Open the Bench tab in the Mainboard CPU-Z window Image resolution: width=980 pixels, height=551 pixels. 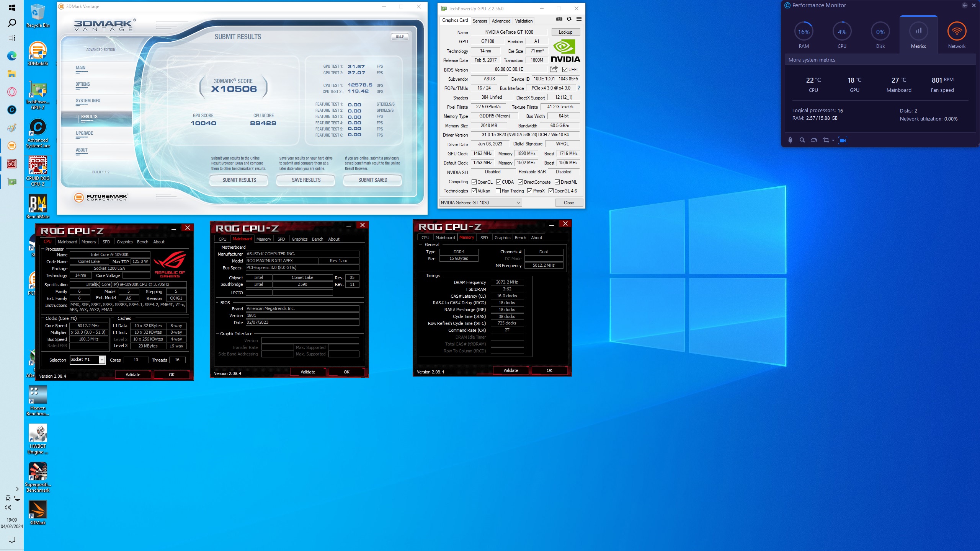coord(317,239)
